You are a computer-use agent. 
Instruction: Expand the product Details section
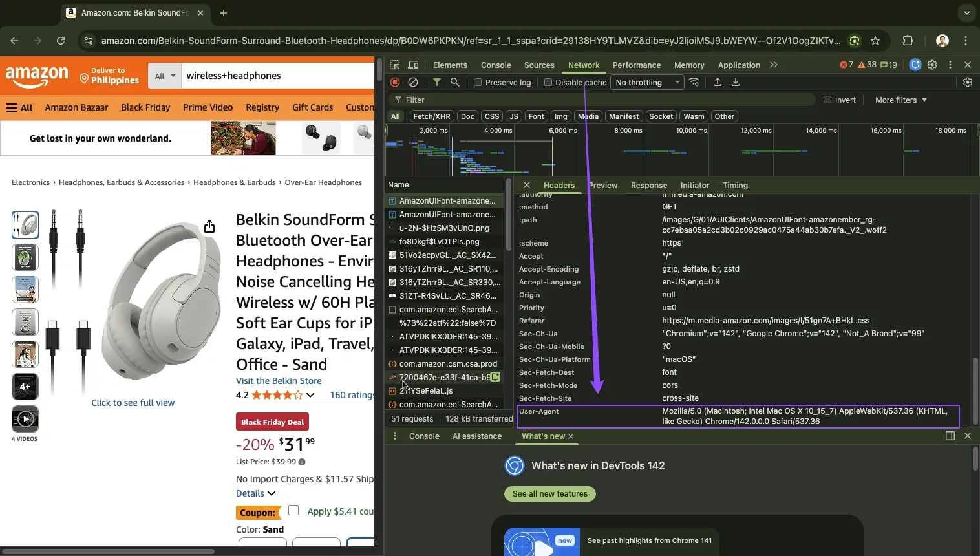pyautogui.click(x=255, y=493)
